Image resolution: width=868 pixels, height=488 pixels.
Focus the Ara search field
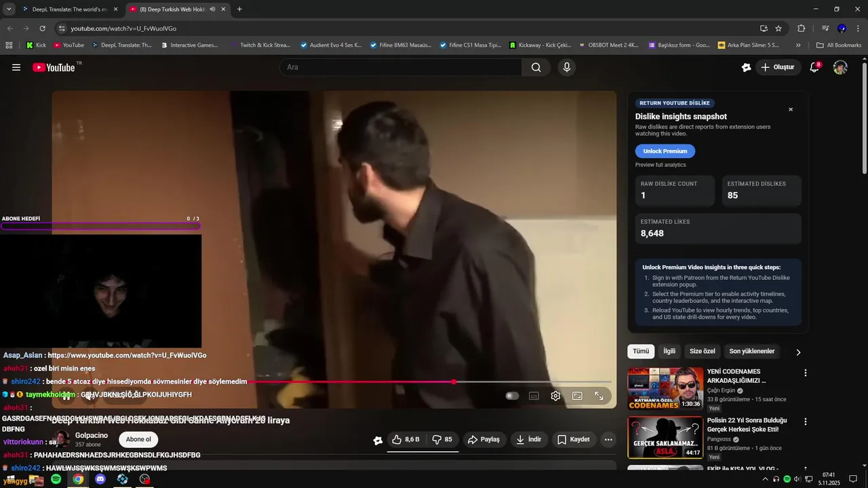click(401, 67)
